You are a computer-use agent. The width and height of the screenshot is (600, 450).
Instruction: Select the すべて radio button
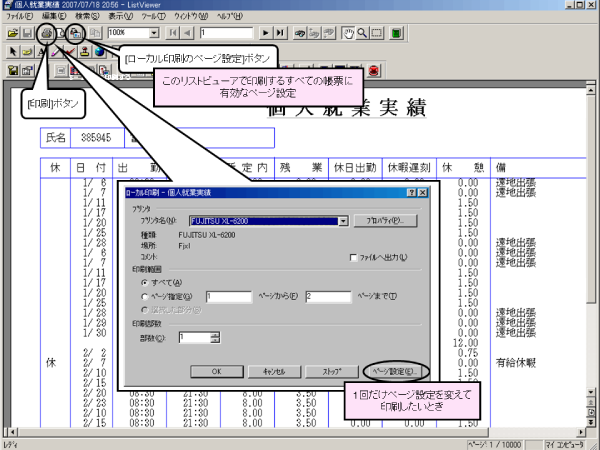tap(144, 284)
